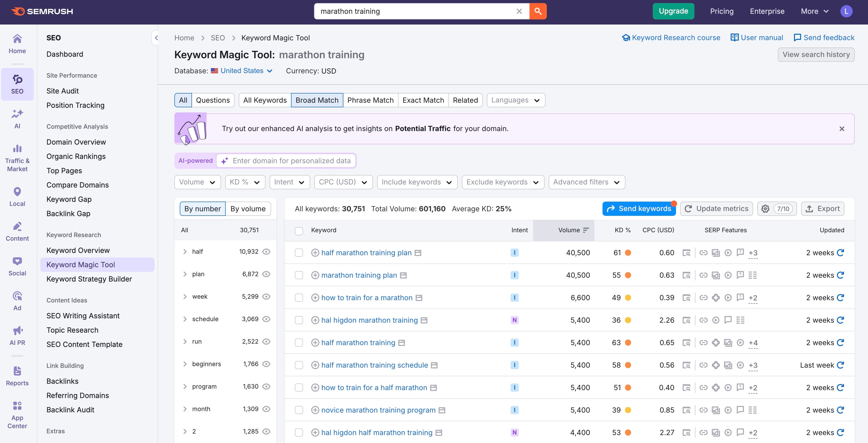The width and height of the screenshot is (868, 443).
Task: Select the SEO icon in the left sidebar
Action: (x=17, y=84)
